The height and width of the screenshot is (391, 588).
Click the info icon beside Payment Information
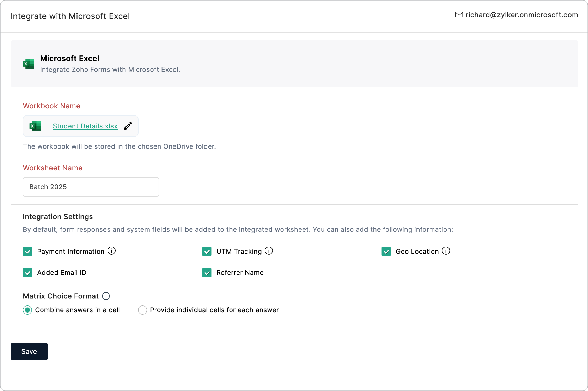coord(111,251)
